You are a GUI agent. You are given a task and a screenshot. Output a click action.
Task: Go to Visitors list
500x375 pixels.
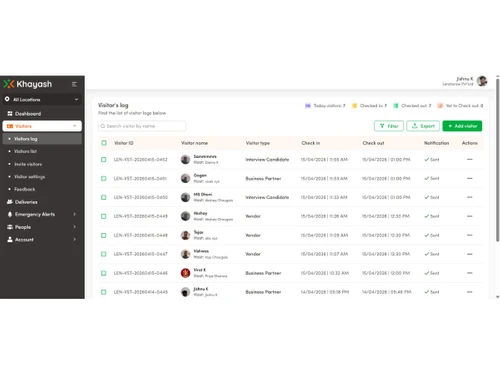tap(25, 151)
